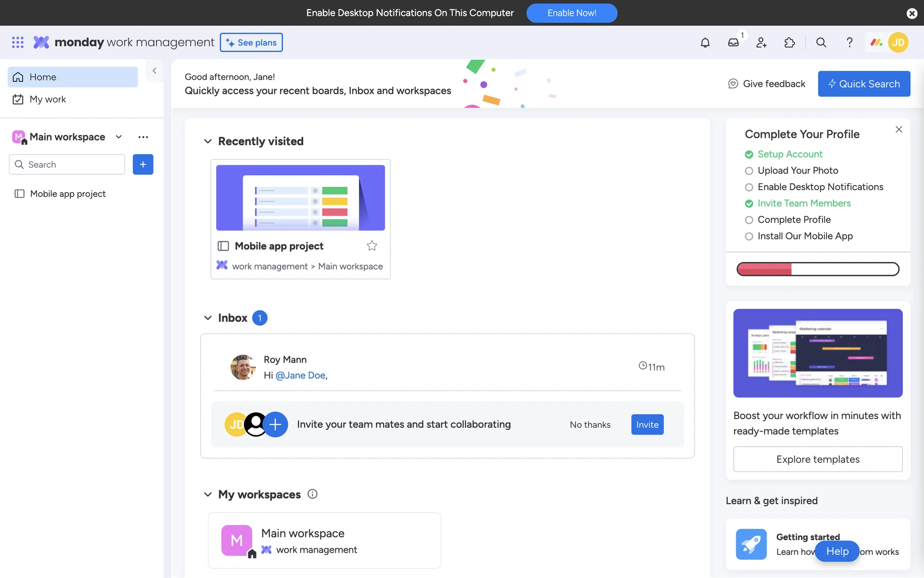
Task: Click the workspace Search input field
Action: [72, 165]
